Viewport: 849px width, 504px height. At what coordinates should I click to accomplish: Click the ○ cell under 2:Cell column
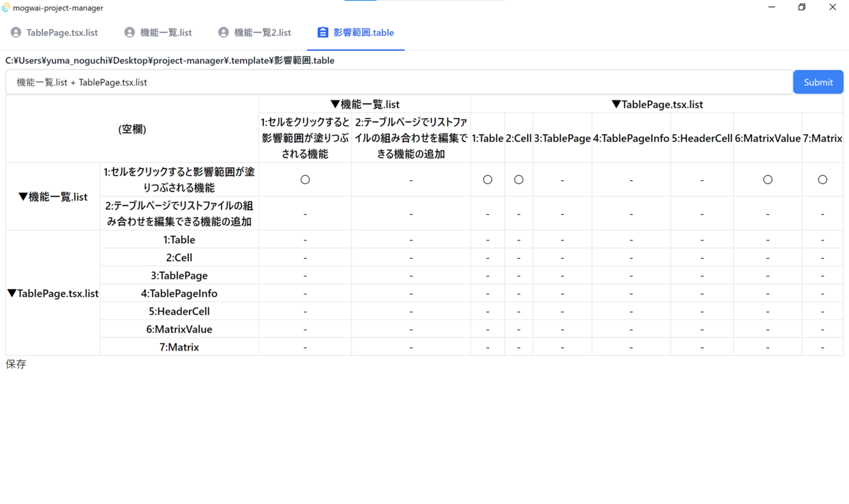(x=519, y=180)
